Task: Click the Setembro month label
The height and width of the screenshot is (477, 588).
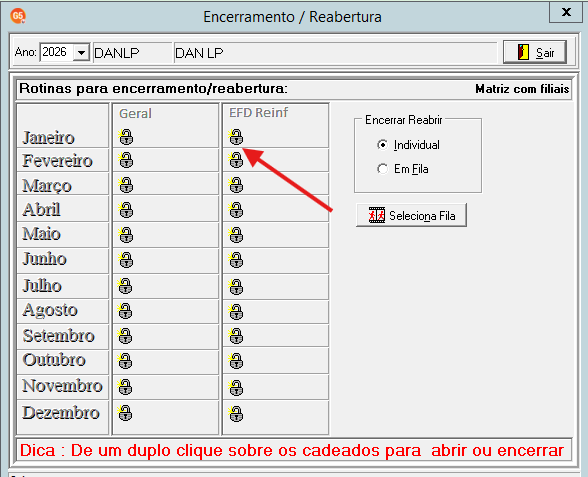Action: pos(58,336)
